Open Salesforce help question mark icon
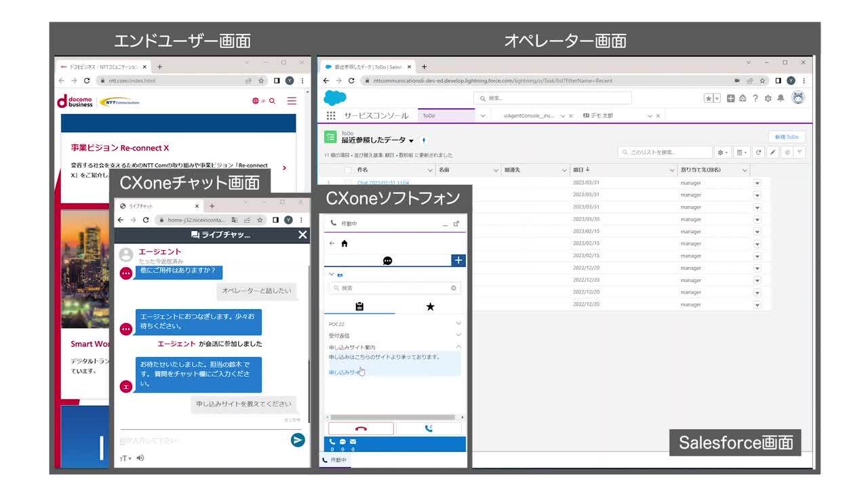Image resolution: width=868 pixels, height=488 pixels. point(755,98)
